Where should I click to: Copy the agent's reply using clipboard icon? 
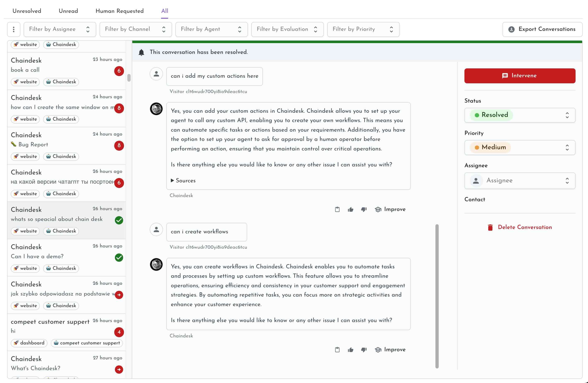pyautogui.click(x=338, y=209)
